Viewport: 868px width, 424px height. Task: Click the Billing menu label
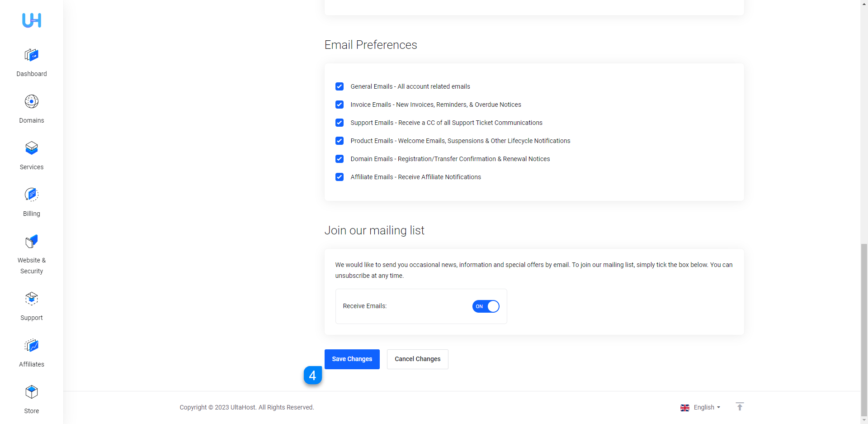[32, 214]
